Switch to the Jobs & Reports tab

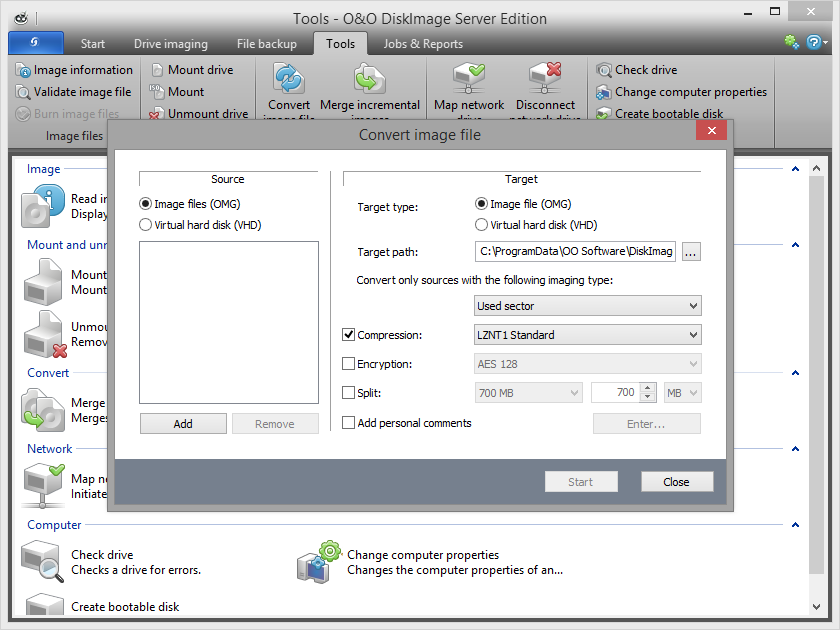coord(423,44)
